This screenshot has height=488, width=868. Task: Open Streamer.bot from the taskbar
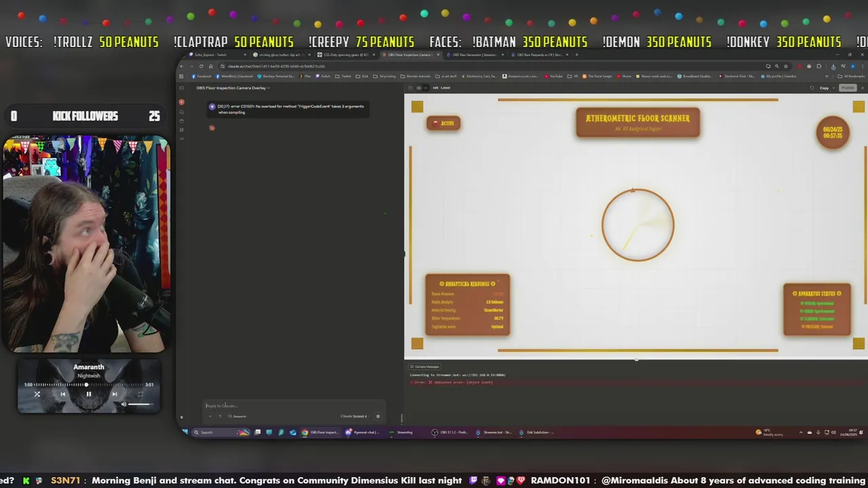[494, 432]
